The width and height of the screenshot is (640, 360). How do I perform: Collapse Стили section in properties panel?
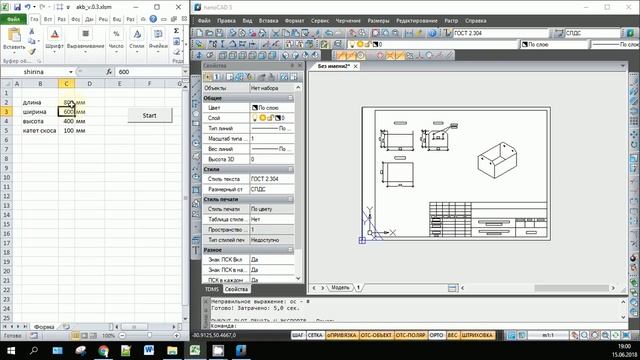[x=290, y=169]
